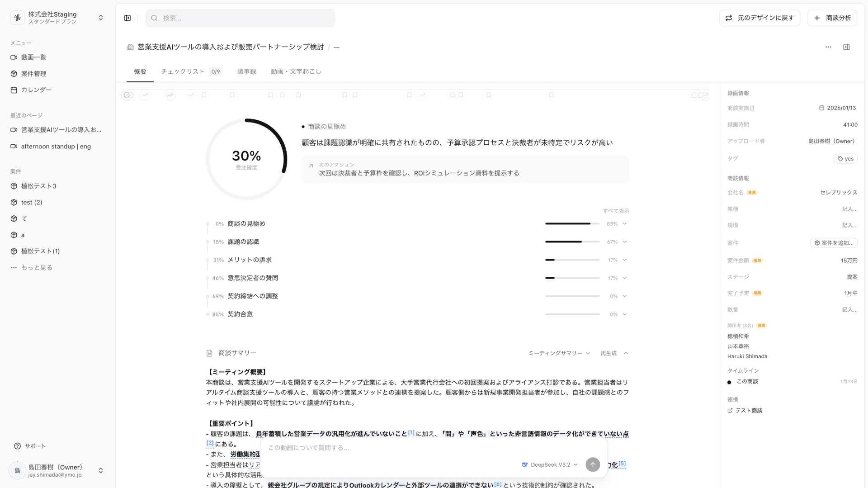Click the 意思決定者の賛同 progress bar
The width and height of the screenshot is (868, 488).
[572, 278]
